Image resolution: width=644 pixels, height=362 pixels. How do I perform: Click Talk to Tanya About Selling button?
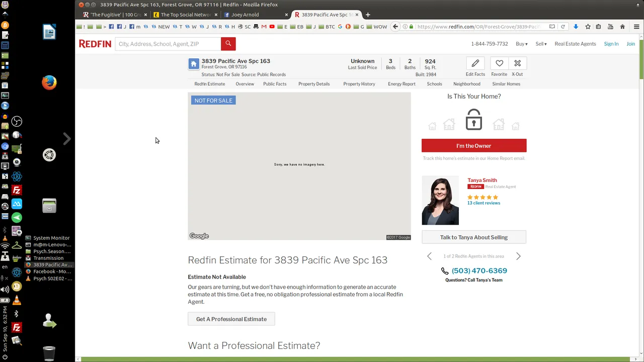coord(474,237)
